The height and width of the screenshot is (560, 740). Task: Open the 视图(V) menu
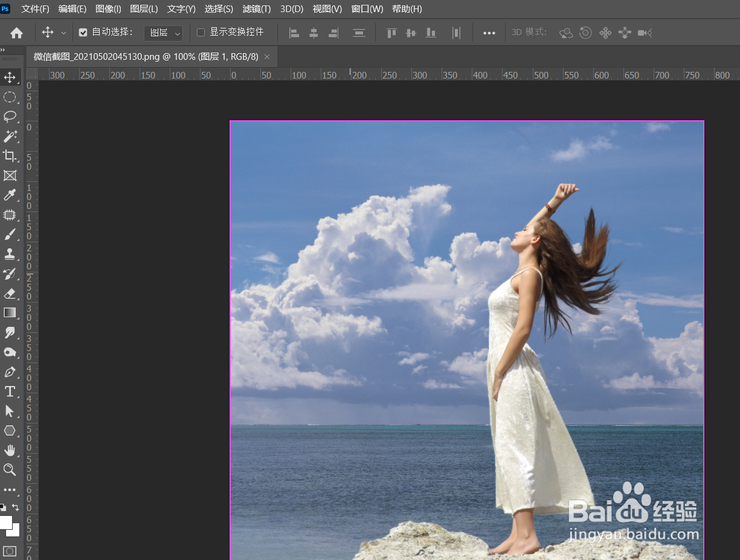[x=327, y=9]
